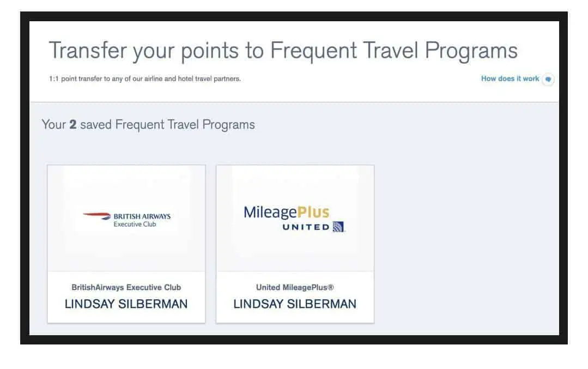Click the saved Frequent Travel Programs heading
This screenshot has height=369, width=588.
coord(148,124)
